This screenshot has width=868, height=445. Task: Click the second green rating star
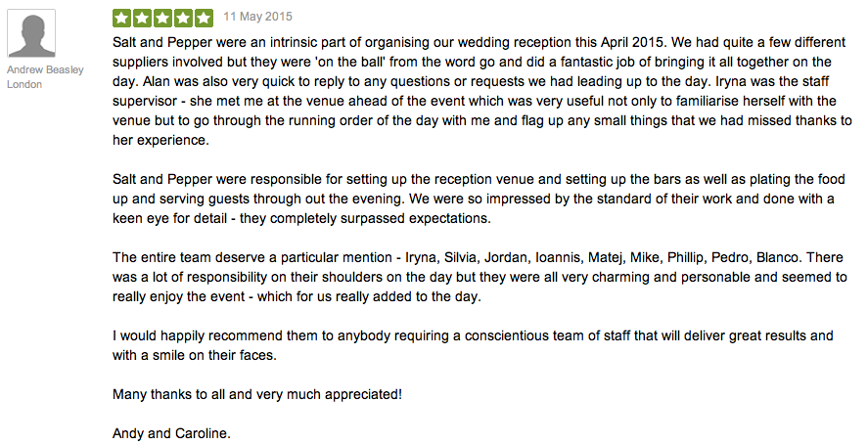tap(142, 18)
